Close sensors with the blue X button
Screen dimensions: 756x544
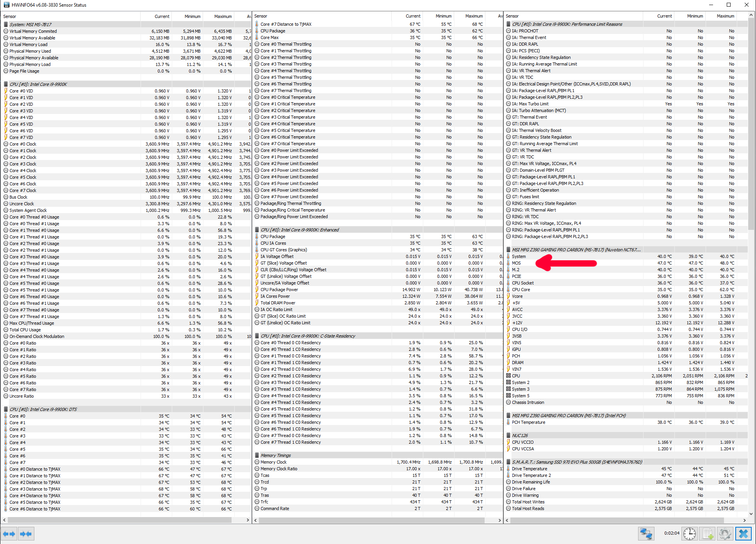pyautogui.click(x=744, y=533)
